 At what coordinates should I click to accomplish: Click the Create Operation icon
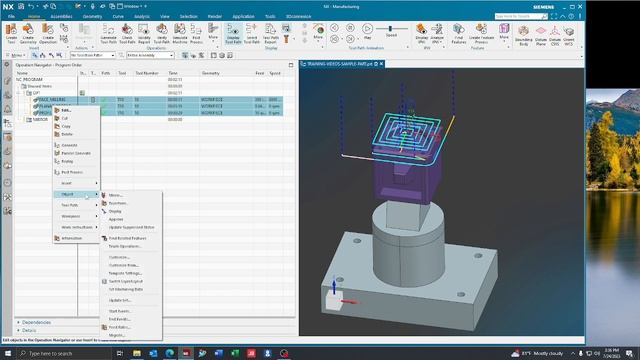tap(48, 33)
